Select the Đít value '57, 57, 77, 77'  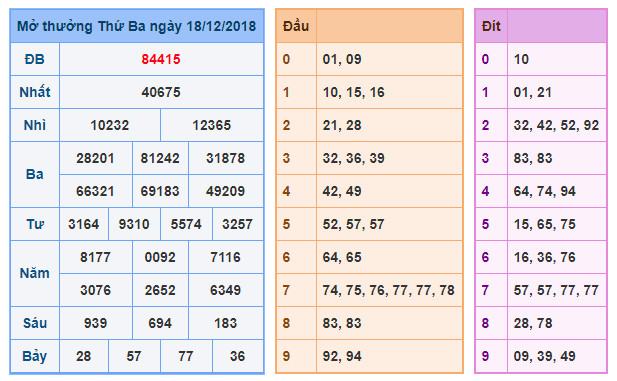[556, 291]
